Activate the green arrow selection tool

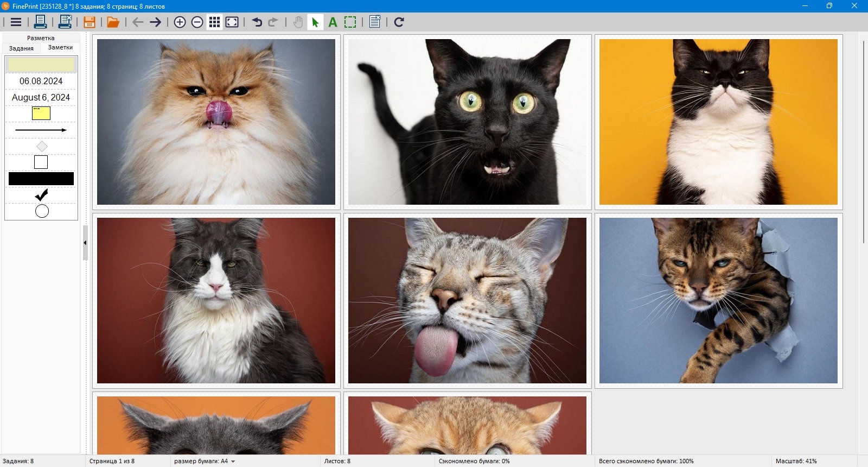(315, 22)
